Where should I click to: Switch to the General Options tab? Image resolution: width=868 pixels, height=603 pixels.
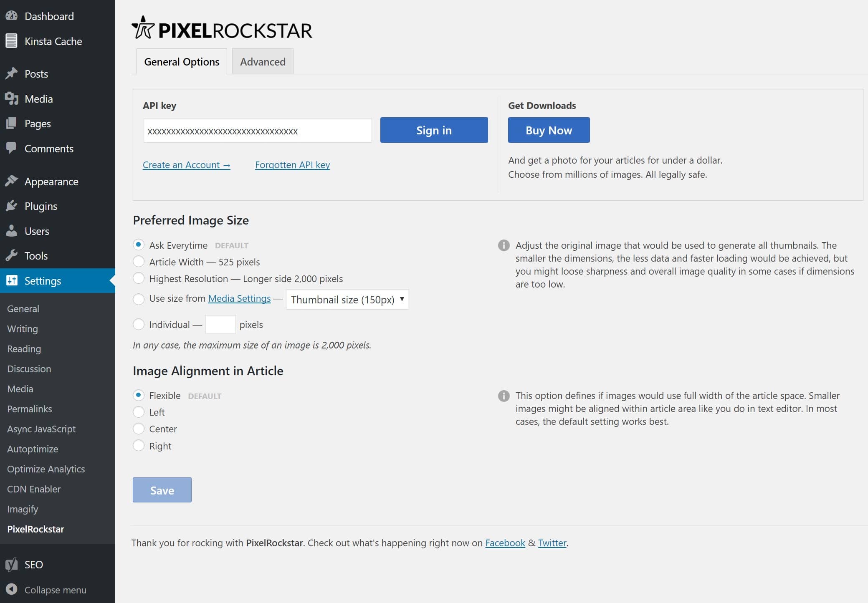tap(181, 61)
